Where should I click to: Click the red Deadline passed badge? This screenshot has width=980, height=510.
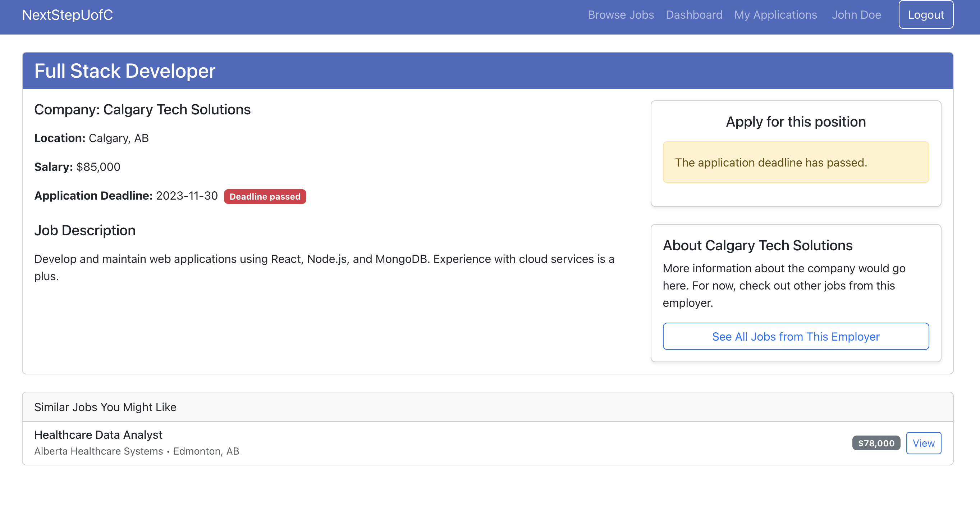(265, 196)
